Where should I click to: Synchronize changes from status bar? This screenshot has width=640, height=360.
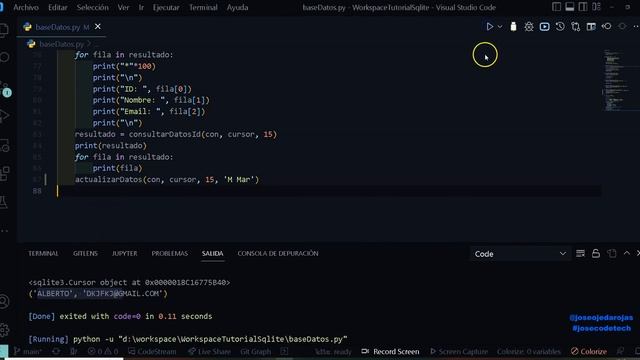click(x=56, y=351)
